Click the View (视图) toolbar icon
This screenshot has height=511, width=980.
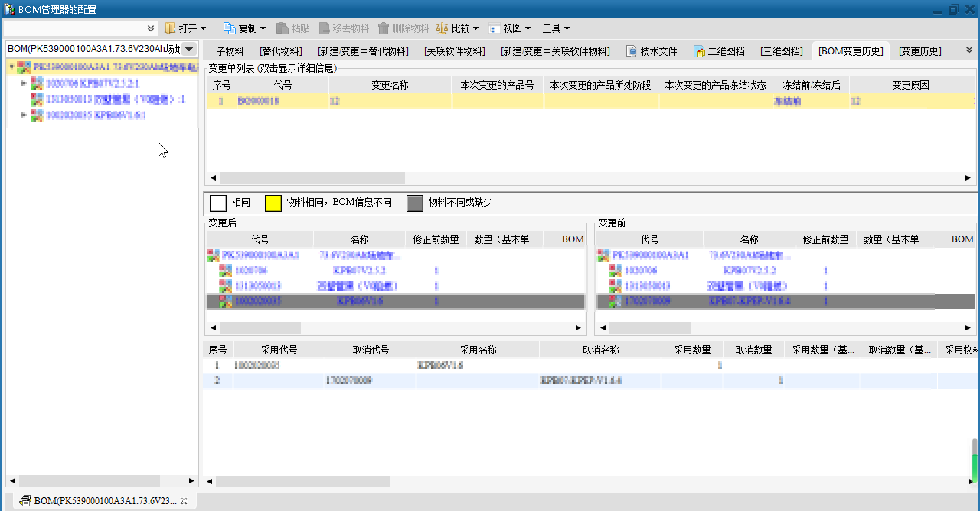click(x=494, y=28)
